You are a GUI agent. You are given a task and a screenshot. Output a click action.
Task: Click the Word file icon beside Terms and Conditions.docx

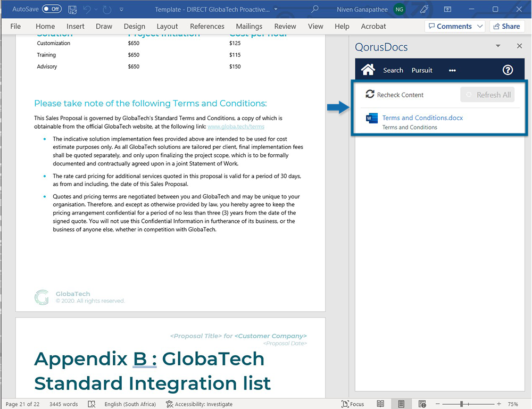pos(371,119)
